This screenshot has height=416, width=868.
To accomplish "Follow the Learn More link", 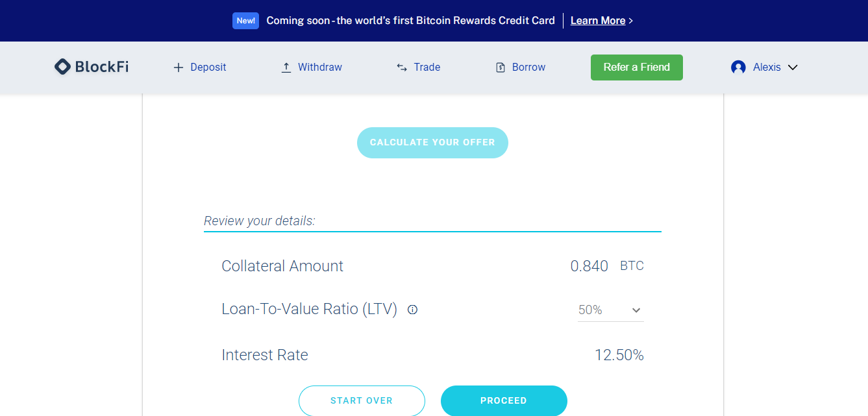I will (598, 21).
